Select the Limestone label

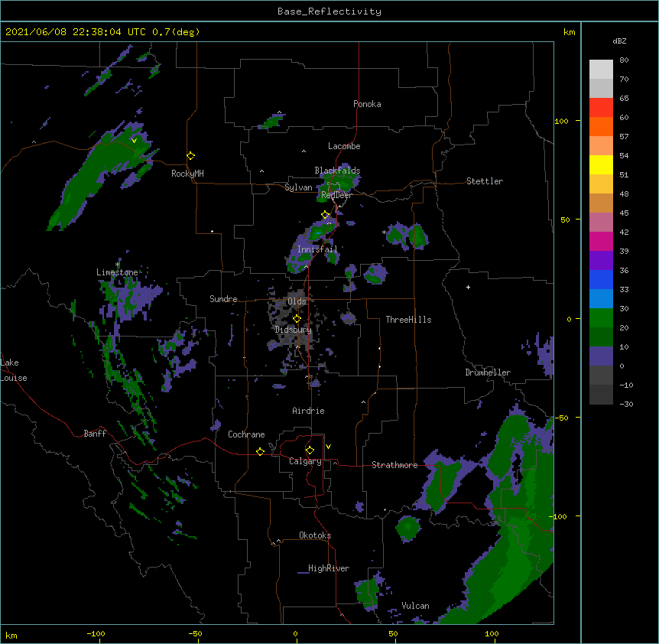117,272
